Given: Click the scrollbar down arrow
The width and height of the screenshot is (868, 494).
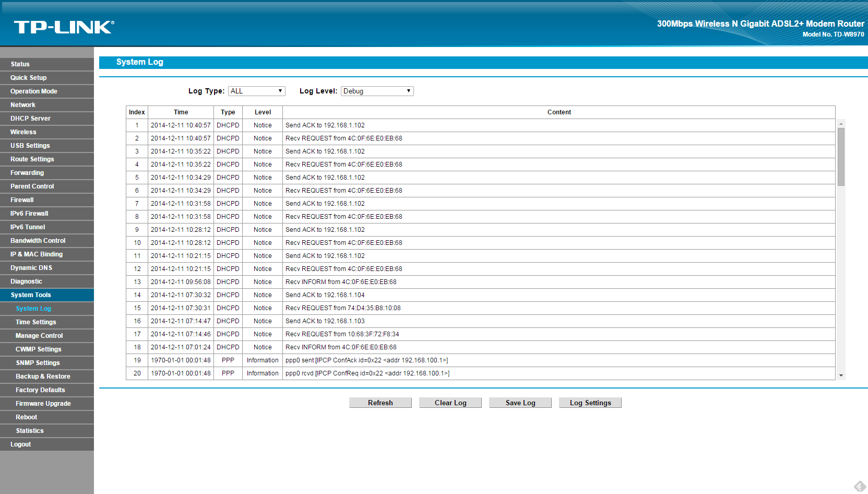Looking at the screenshot, I should [841, 375].
